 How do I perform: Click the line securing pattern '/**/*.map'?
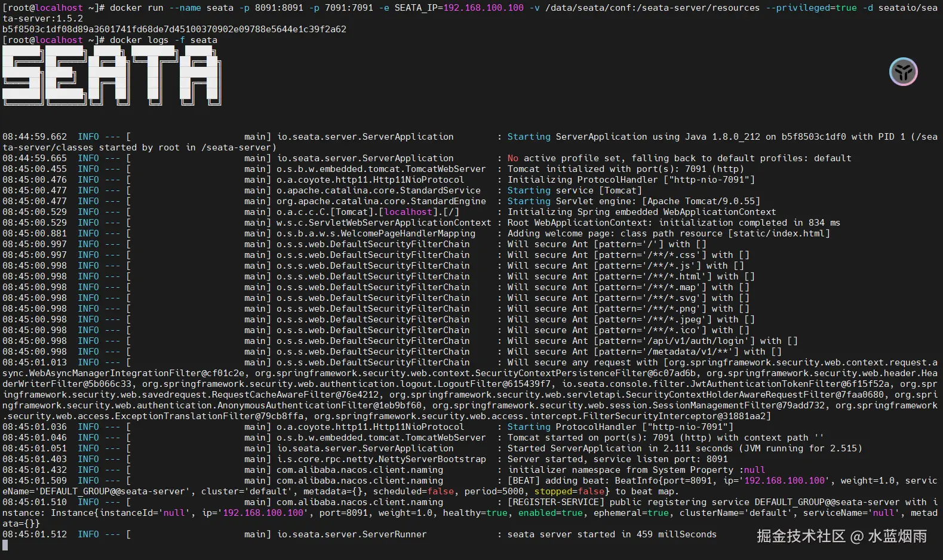point(628,287)
